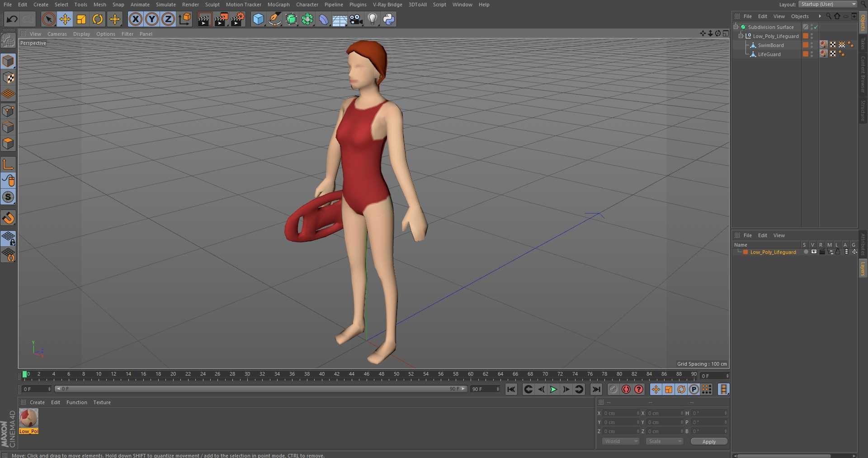The image size is (868, 458).
Task: Open the Character menu
Action: [307, 5]
